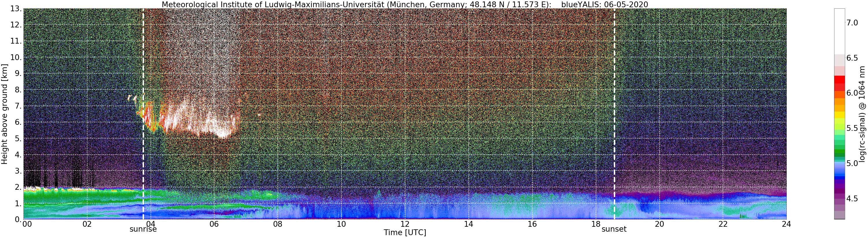Click the y-axis tick label '4.'
The image size is (868, 238).
pyautogui.click(x=19, y=155)
